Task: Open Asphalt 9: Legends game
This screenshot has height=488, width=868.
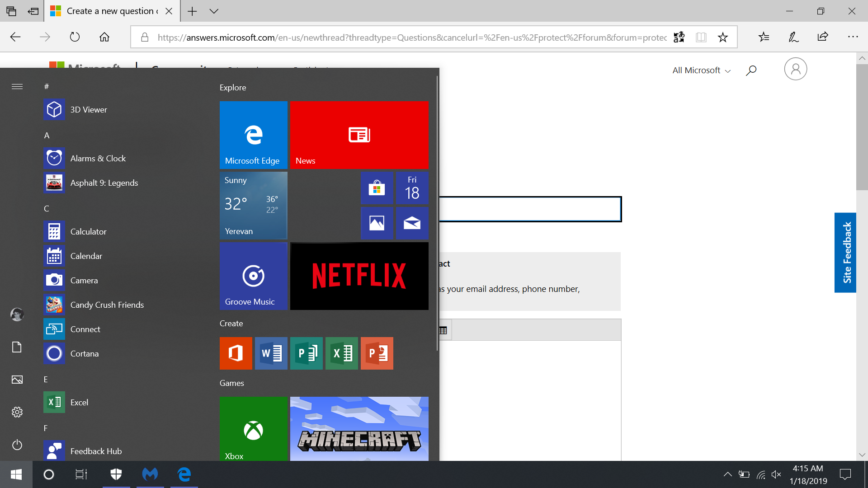Action: [x=122, y=183]
